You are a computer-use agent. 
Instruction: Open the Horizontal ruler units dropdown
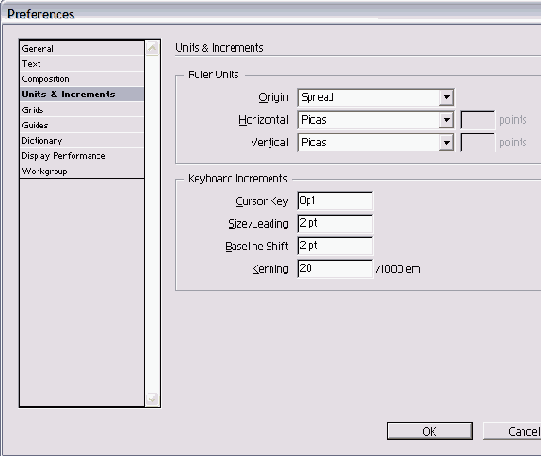[x=446, y=120]
